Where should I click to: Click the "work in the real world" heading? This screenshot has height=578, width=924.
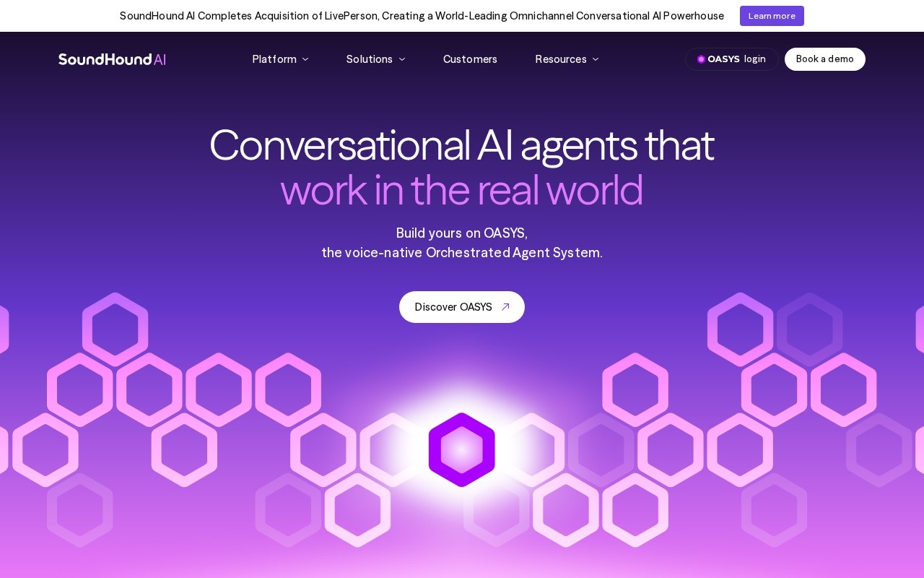click(462, 189)
